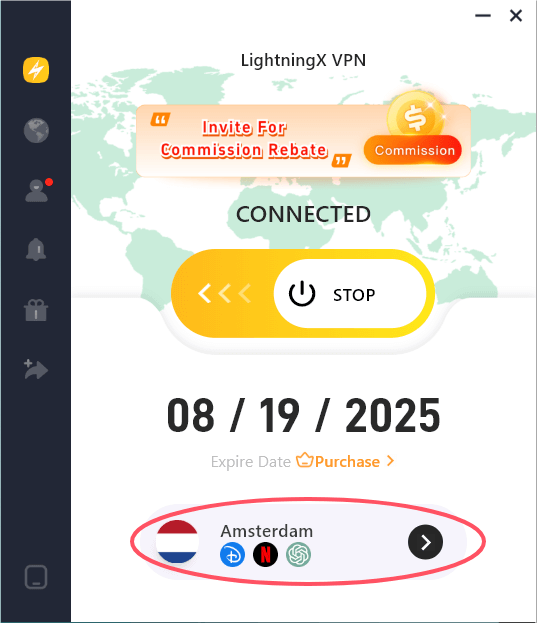The width and height of the screenshot is (537, 623).
Task: Click the orange Commission button
Action: coord(413,150)
